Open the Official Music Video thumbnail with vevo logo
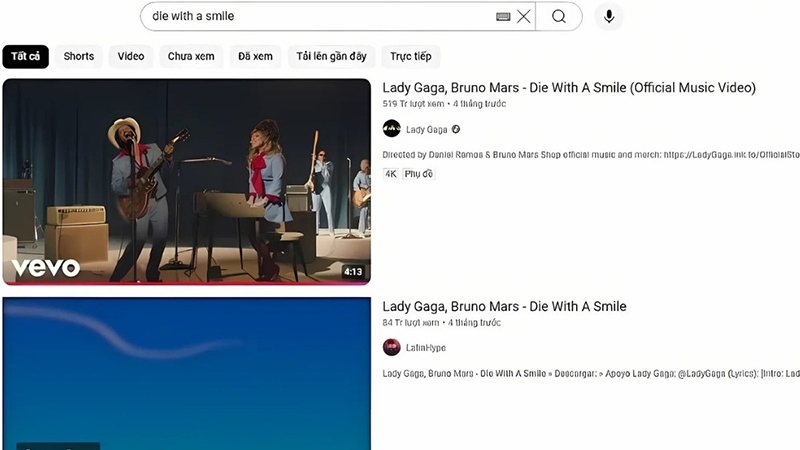 [187, 182]
